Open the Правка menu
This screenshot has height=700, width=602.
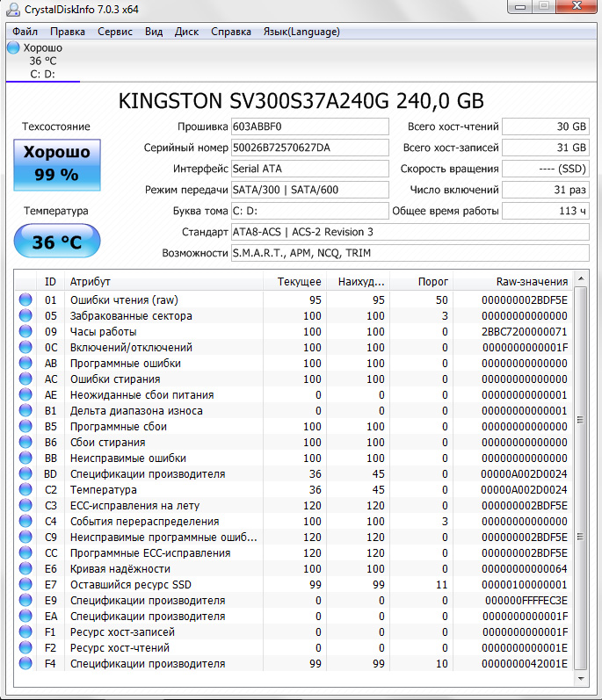[68, 32]
